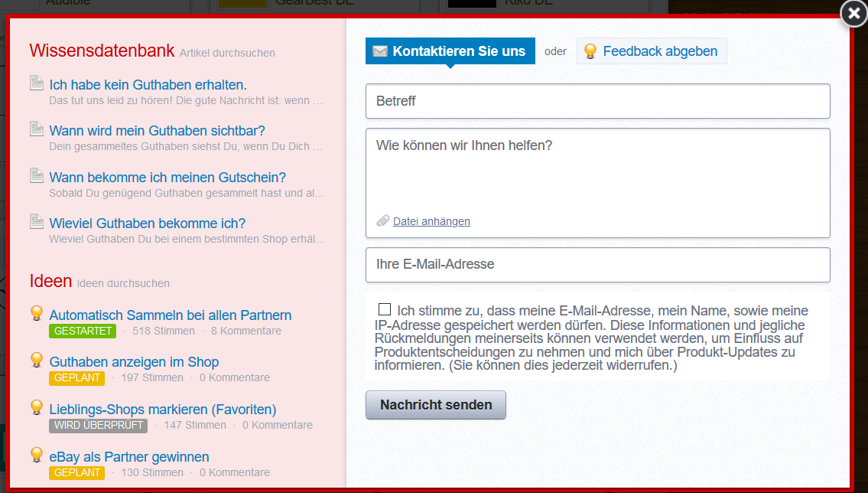Viewport: 868px width, 493px height.
Task: Click lightbulb icon next to 'eBay als Partner gewinnen'
Action: pos(37,455)
